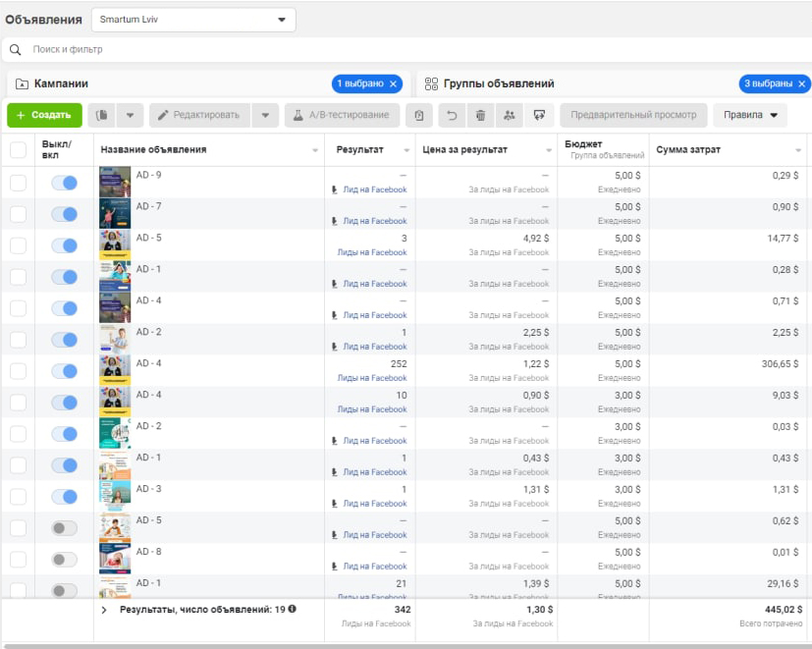
Task: Switch to the Кампании tab
Action: click(x=61, y=84)
